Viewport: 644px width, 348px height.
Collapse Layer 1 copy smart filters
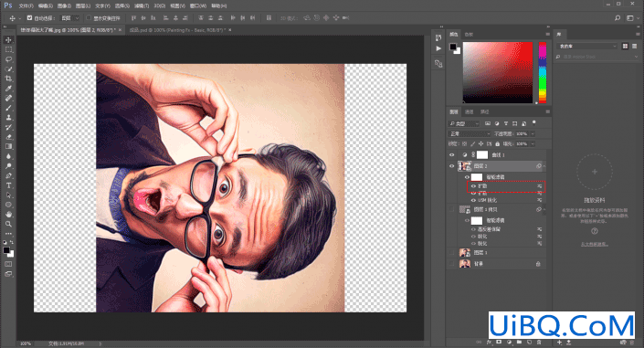pos(544,209)
